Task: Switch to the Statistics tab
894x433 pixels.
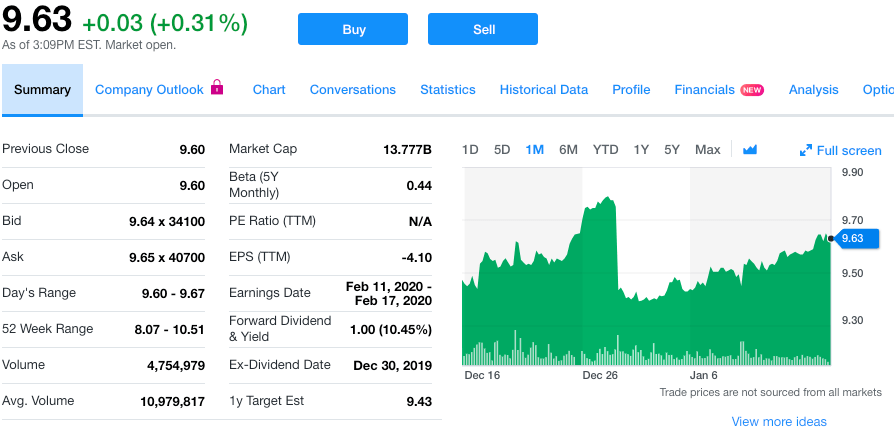Action: [x=447, y=90]
